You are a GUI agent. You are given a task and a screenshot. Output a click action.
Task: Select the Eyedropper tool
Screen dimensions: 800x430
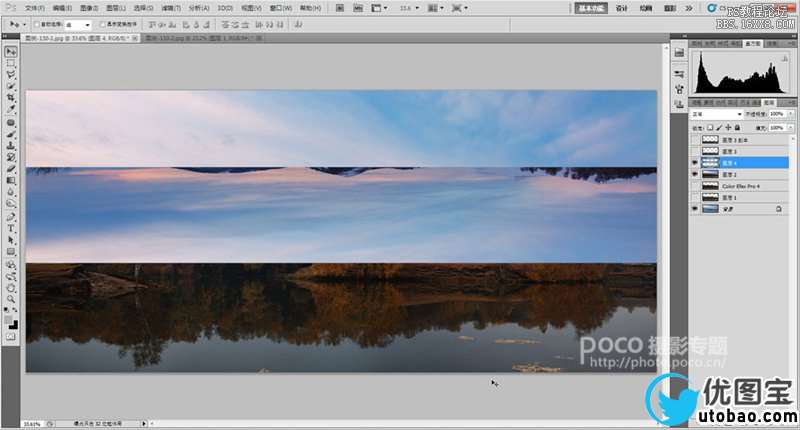11,109
